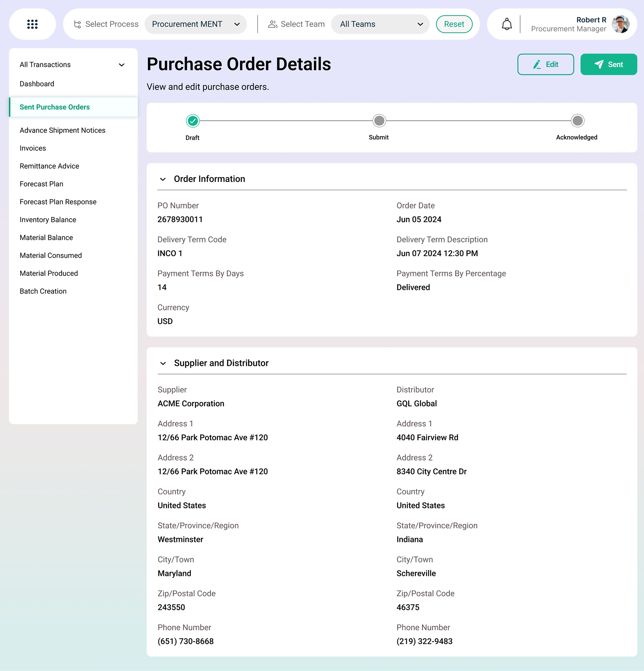This screenshot has height=671, width=644.
Task: Click the Select Process workflow icon
Action: (x=77, y=24)
